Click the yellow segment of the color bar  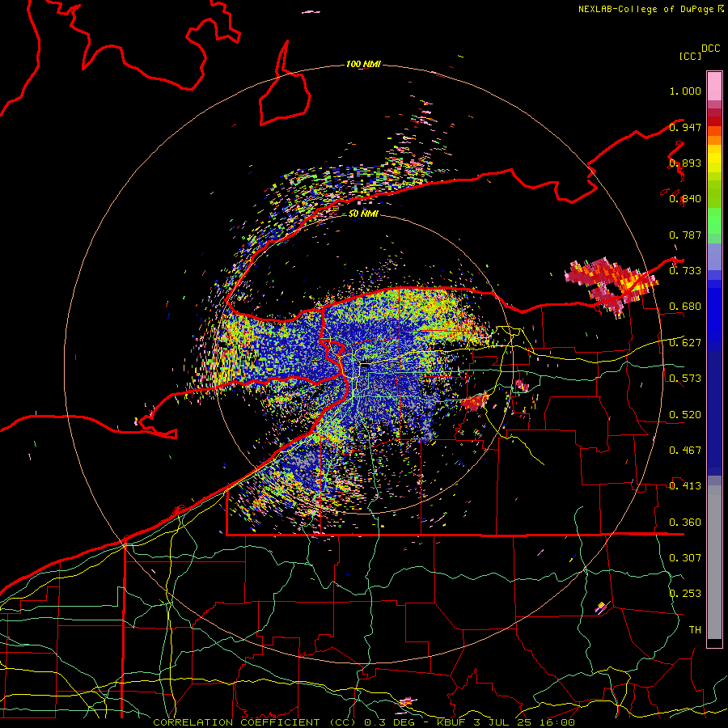[714, 159]
